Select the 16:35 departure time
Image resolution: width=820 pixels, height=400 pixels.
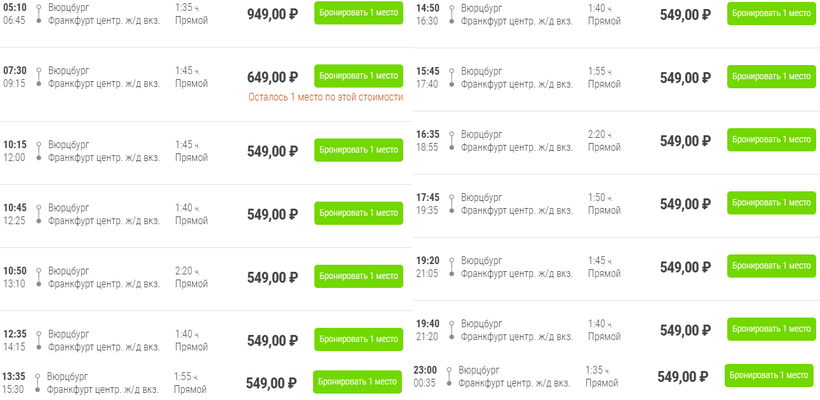click(428, 134)
